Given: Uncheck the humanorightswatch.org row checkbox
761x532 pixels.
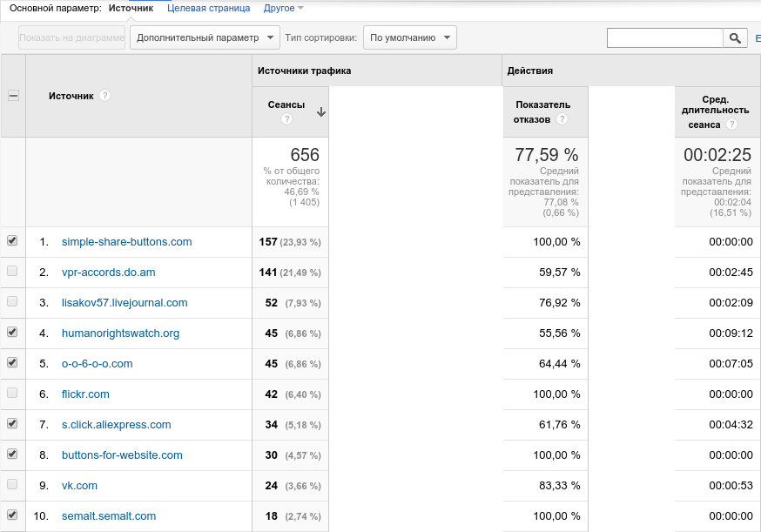Looking at the screenshot, I should [12, 332].
